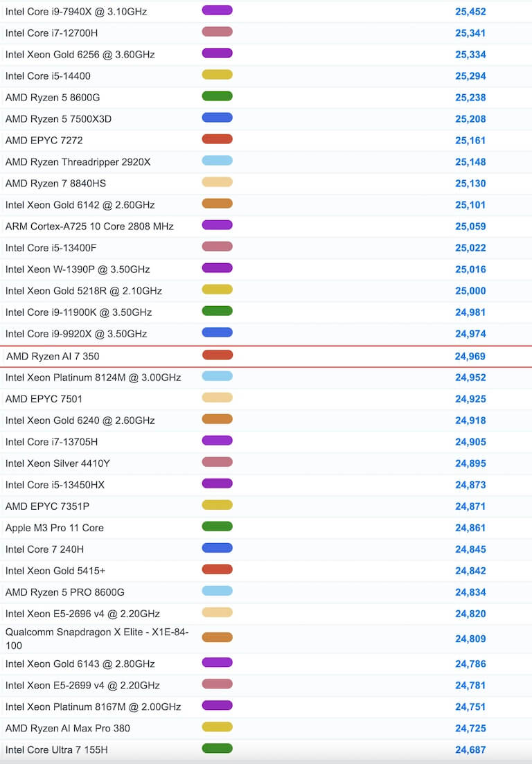This screenshot has width=532, height=764.
Task: Click the beige swatch beside AMD EPYC 7501
Action: [x=218, y=398]
